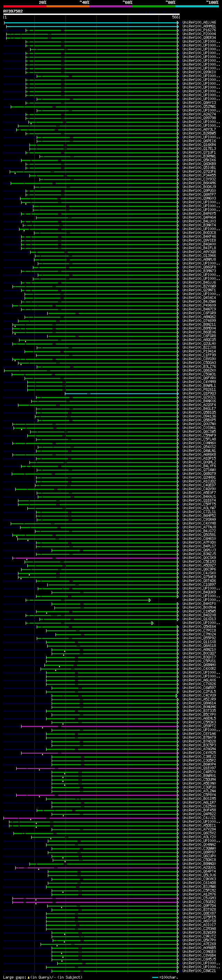Image resolution: width=222 pixels, height=980 pixels.
Task: Open hit UniRef100_Q99KI0
Action: (x=199, y=72)
